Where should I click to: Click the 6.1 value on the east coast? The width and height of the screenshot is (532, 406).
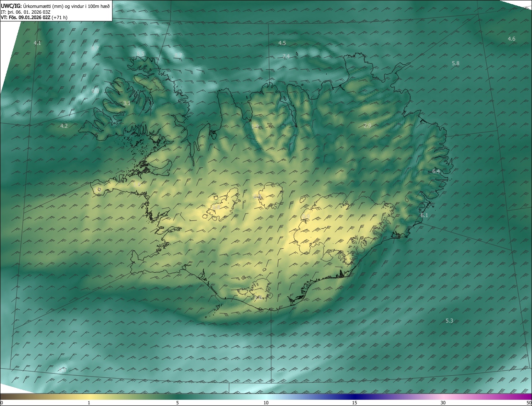coord(424,215)
